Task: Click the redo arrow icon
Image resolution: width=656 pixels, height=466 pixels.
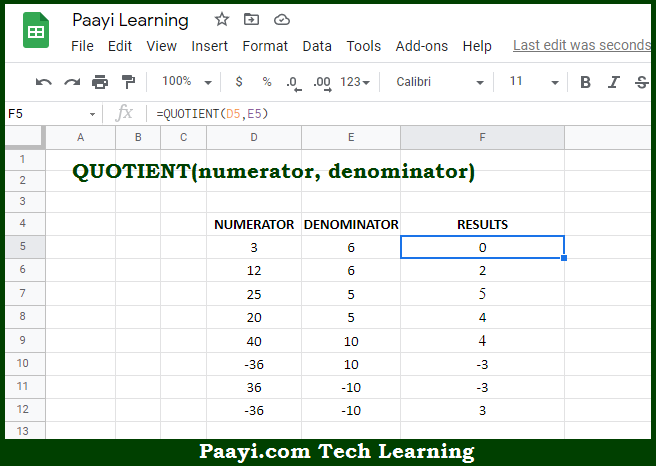Action: pos(72,82)
